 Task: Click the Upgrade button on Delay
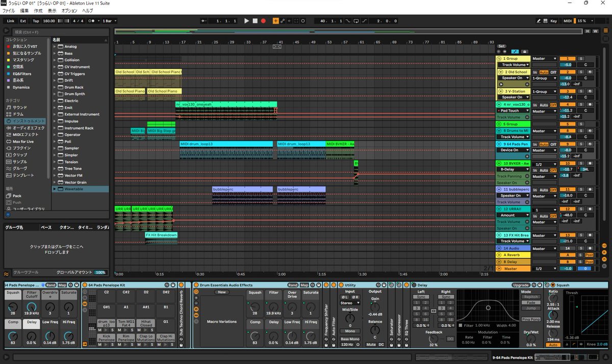click(520, 285)
